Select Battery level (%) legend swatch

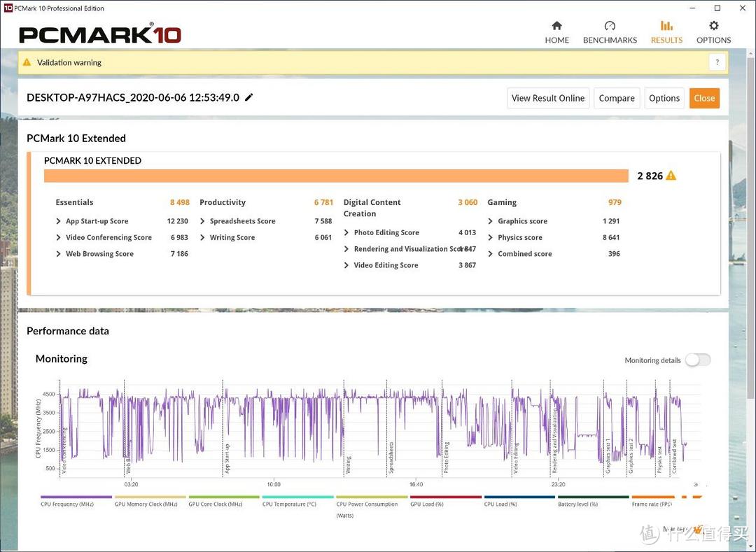(593, 497)
